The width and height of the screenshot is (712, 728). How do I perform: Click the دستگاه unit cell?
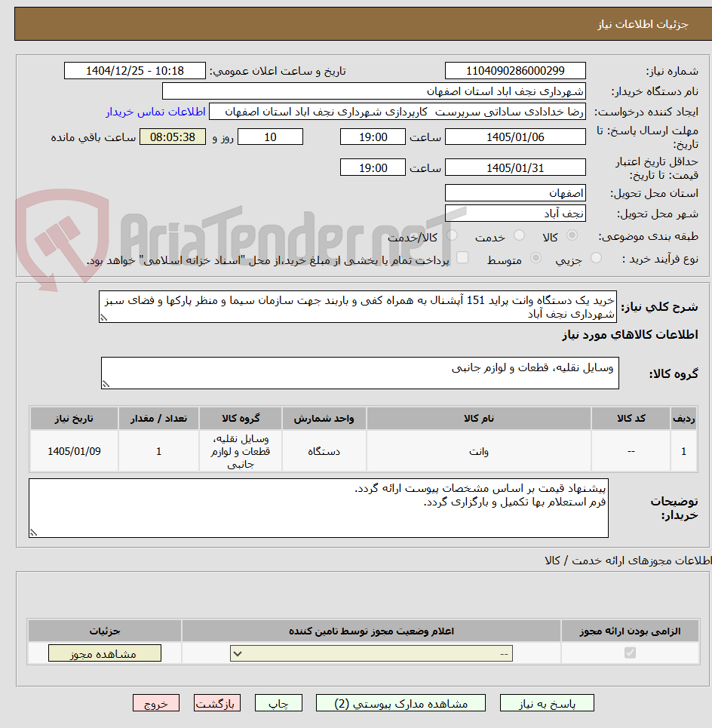click(x=324, y=451)
